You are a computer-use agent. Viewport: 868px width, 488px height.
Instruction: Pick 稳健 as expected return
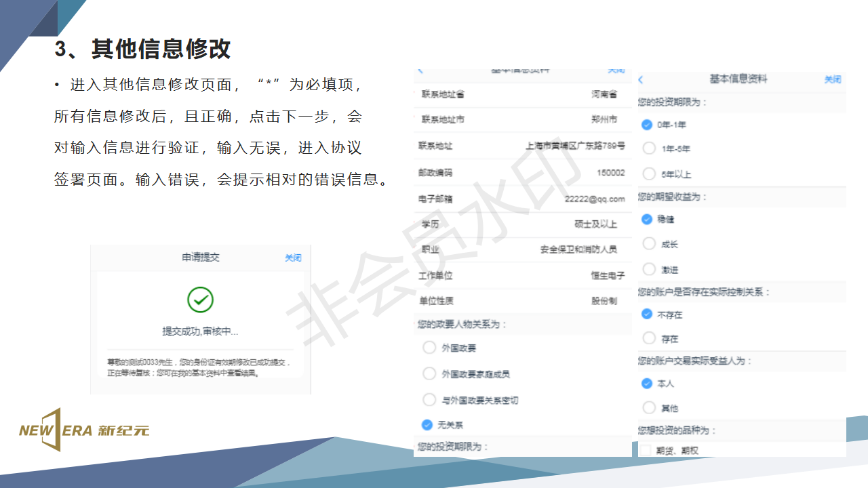coord(647,219)
